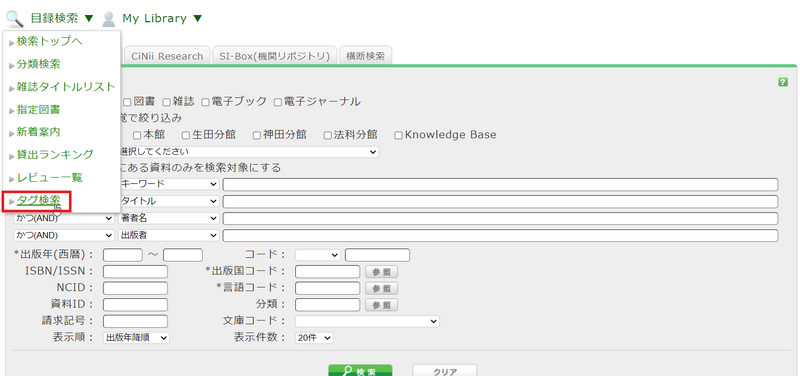Check the 生田分館 checkbox
Screen dimensions: 800x376
tap(186, 136)
